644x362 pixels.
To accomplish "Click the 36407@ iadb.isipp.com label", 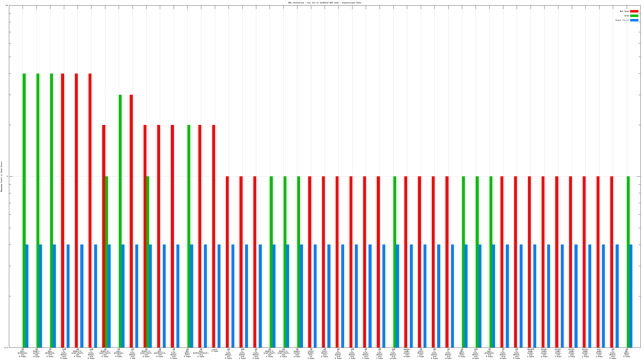I will [530, 353].
